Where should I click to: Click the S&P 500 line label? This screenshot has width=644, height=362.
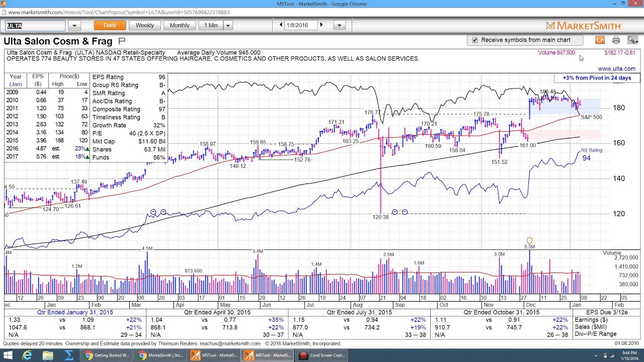[x=591, y=117]
